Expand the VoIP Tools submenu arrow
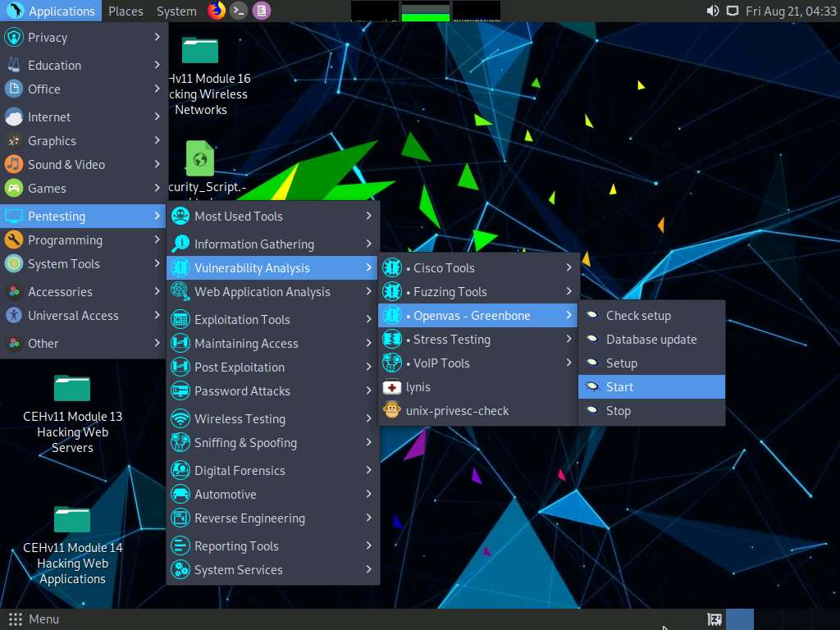Viewport: 840px width, 630px height. [x=569, y=363]
